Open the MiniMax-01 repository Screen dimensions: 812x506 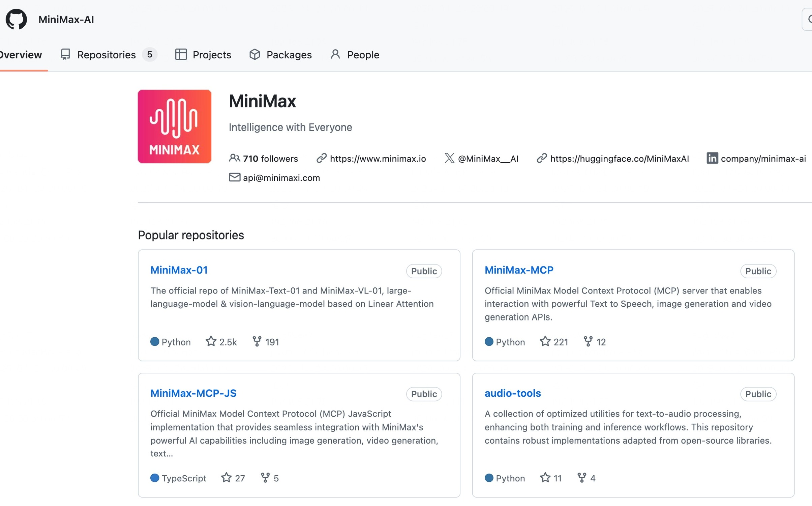coord(179,270)
